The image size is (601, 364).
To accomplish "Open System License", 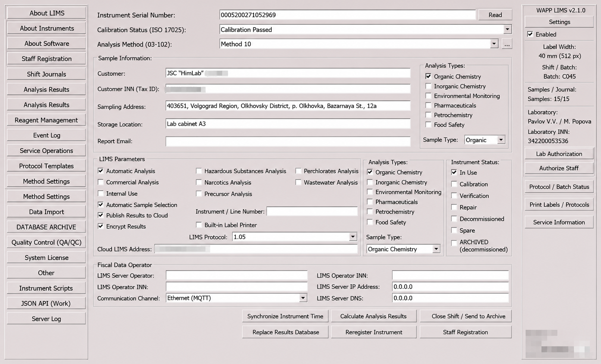I will [x=47, y=258].
